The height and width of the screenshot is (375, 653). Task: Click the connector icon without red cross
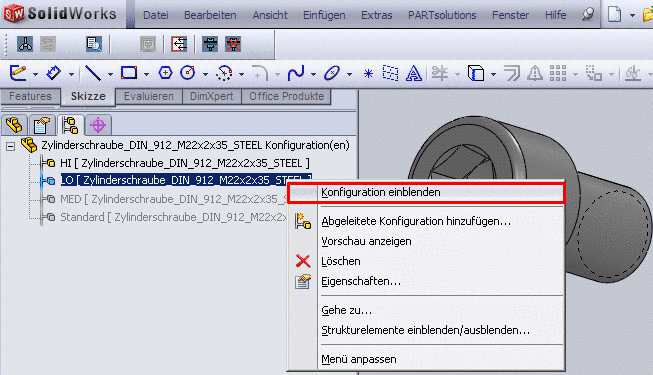click(210, 44)
